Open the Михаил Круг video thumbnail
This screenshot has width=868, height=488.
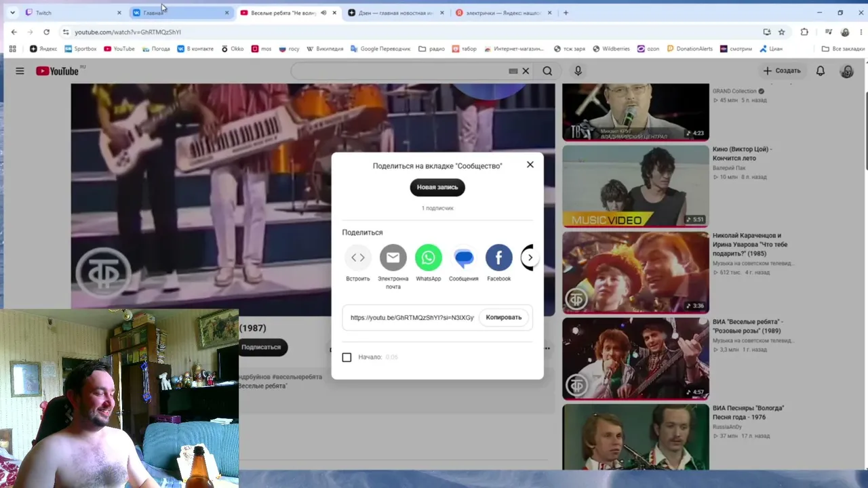click(x=635, y=112)
